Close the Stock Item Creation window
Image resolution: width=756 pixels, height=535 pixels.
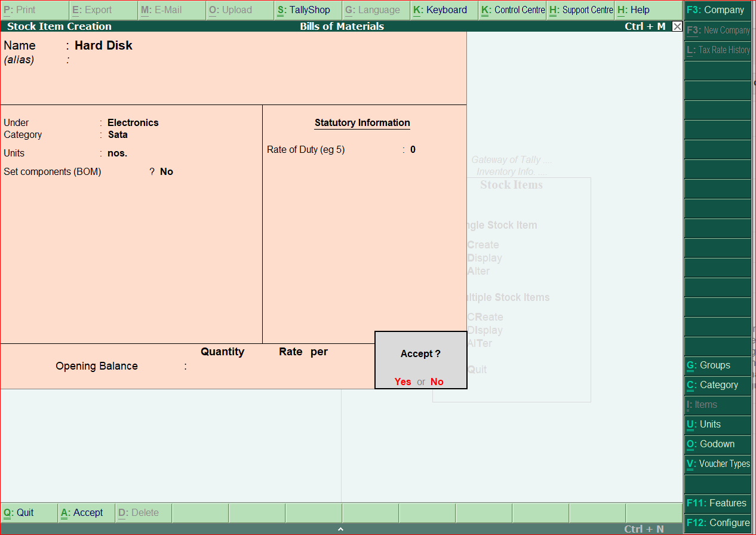coord(677,26)
